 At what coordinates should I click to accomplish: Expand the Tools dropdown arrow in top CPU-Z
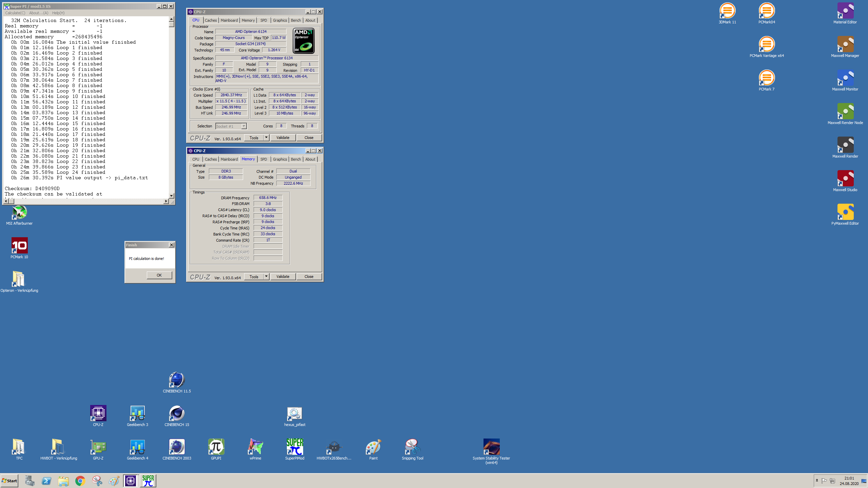pos(267,138)
